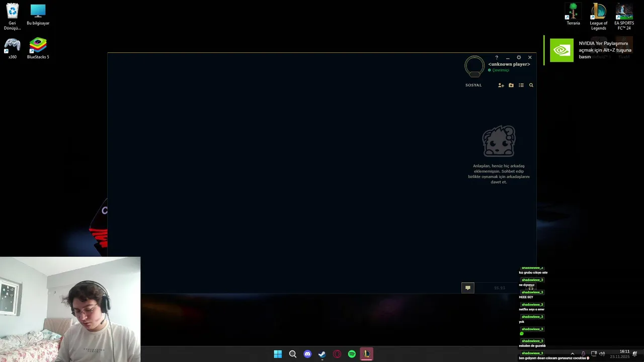Select Bu bilgisayar desktop icon
644x362 pixels.
pos(38,15)
